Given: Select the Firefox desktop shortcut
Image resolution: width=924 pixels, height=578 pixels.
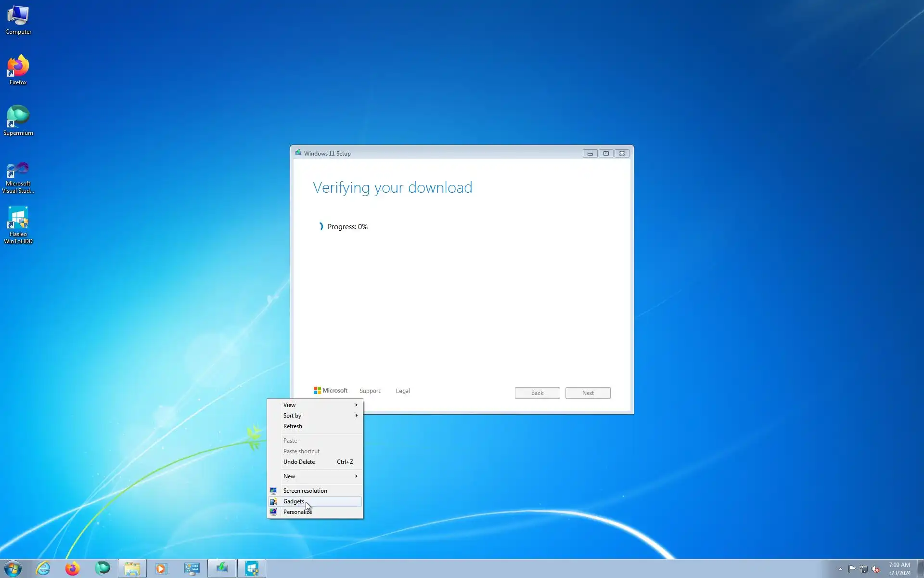Looking at the screenshot, I should tap(18, 70).
